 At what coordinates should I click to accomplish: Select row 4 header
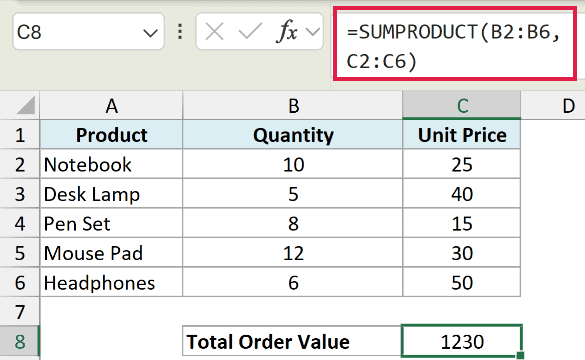[20, 223]
